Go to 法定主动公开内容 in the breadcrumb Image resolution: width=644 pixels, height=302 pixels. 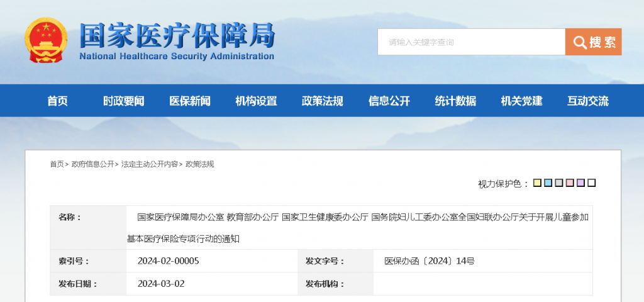[150, 164]
